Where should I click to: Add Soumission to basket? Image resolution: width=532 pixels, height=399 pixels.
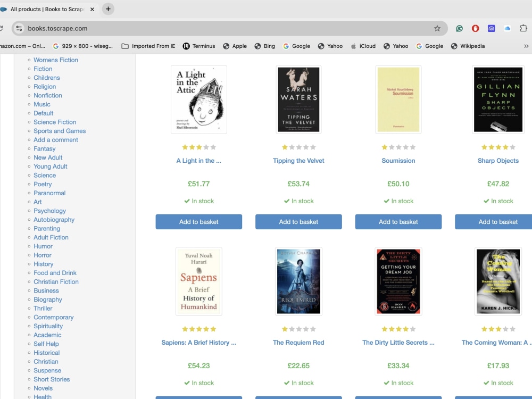coord(398,222)
